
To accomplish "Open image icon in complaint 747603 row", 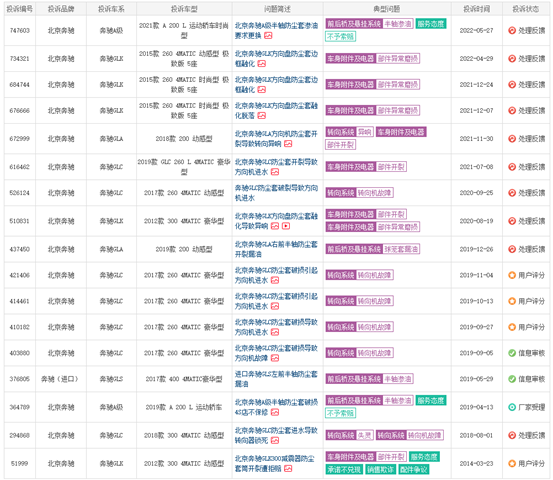I will coord(268,36).
